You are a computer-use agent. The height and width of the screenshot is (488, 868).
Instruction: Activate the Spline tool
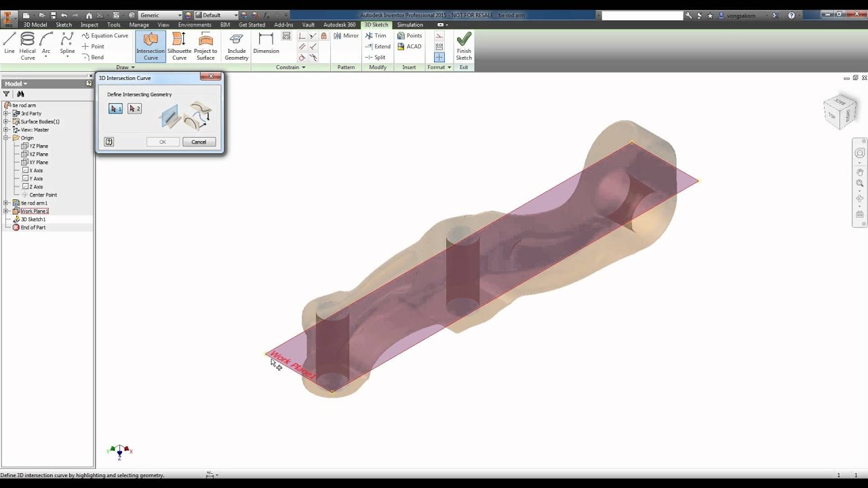click(67, 45)
